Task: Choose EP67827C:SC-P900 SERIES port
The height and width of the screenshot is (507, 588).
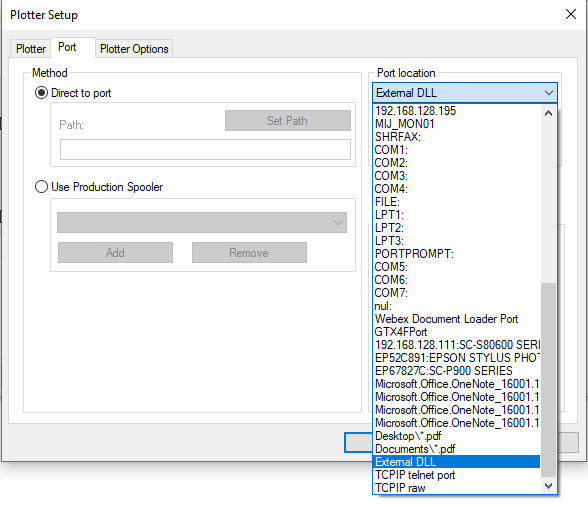Action: coord(456,371)
